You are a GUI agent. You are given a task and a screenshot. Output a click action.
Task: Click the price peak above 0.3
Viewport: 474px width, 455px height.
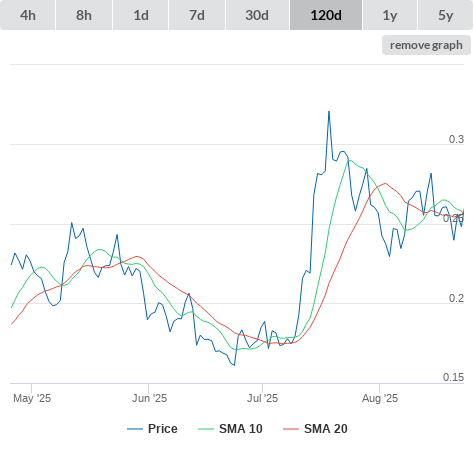coord(329,112)
